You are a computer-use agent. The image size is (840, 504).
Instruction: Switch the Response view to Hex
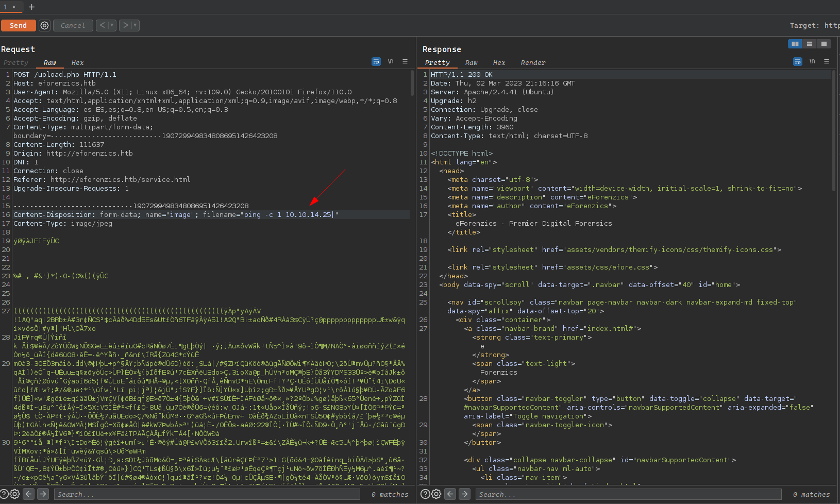click(x=499, y=62)
